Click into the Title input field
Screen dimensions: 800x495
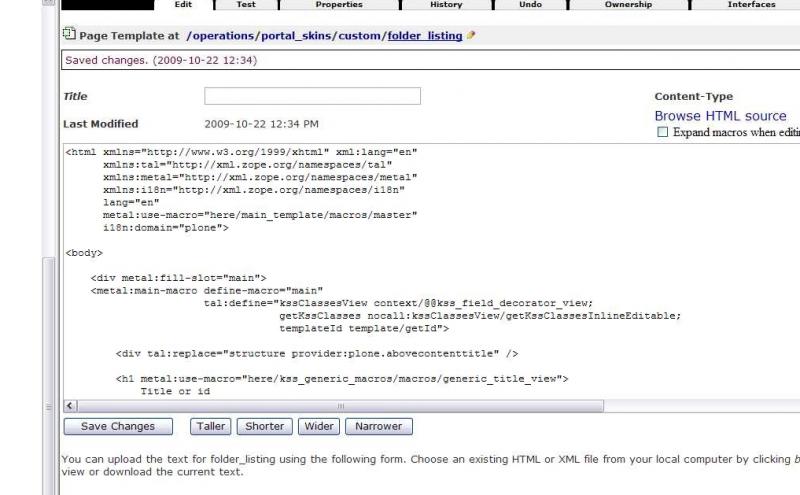pyautogui.click(x=312, y=96)
